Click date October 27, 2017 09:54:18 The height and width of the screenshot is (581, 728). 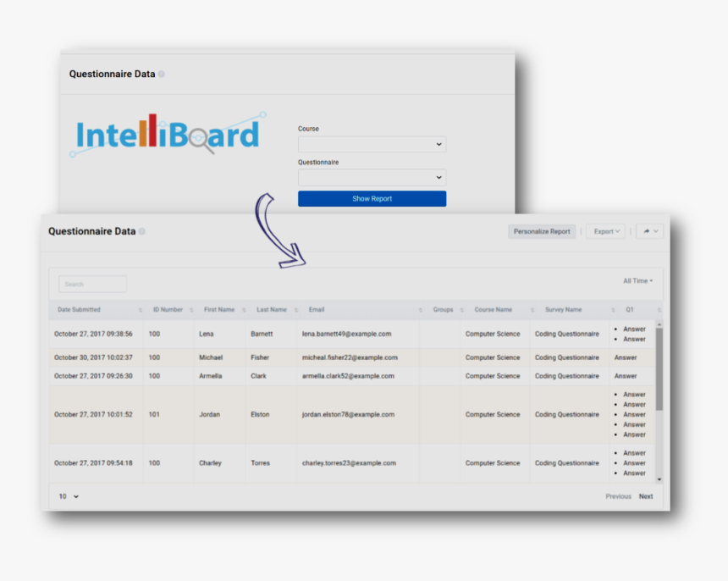(x=93, y=463)
